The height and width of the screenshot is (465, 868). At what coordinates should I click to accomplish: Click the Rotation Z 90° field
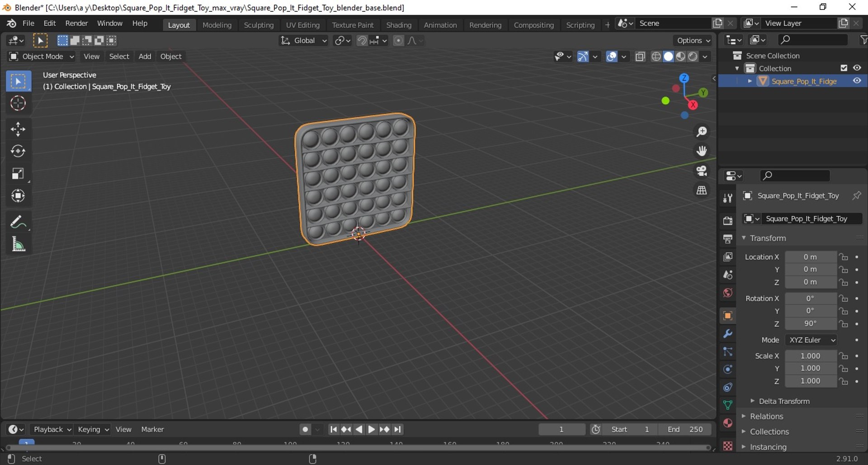click(x=811, y=324)
